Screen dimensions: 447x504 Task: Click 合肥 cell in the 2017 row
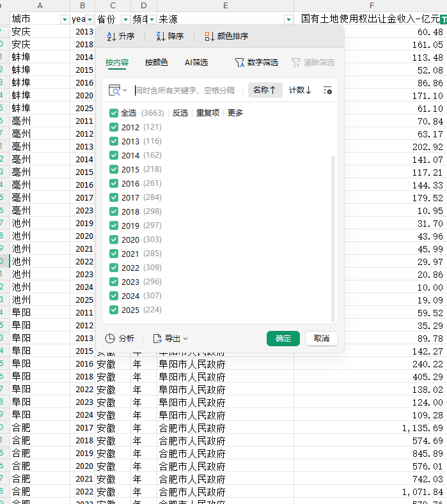click(40, 428)
